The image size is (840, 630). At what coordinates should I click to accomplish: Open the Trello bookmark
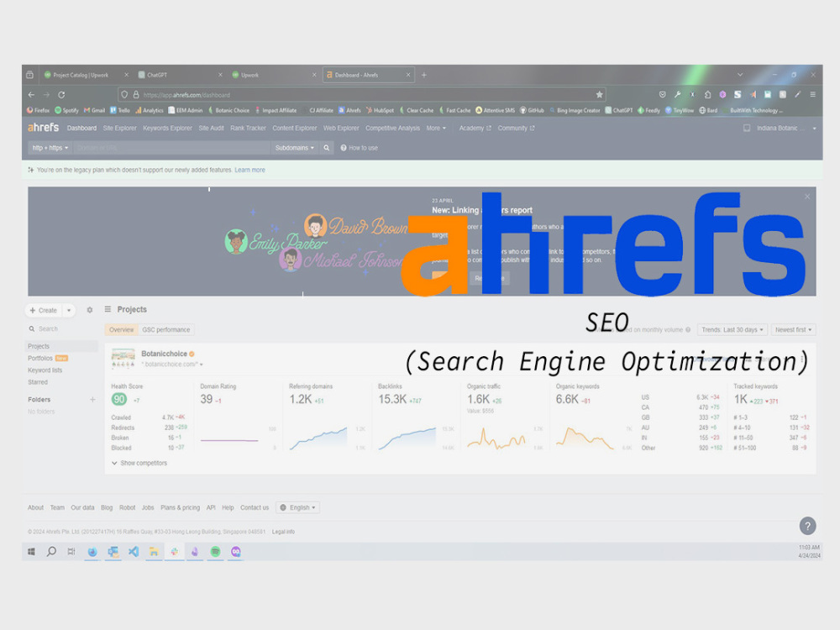pos(120,110)
